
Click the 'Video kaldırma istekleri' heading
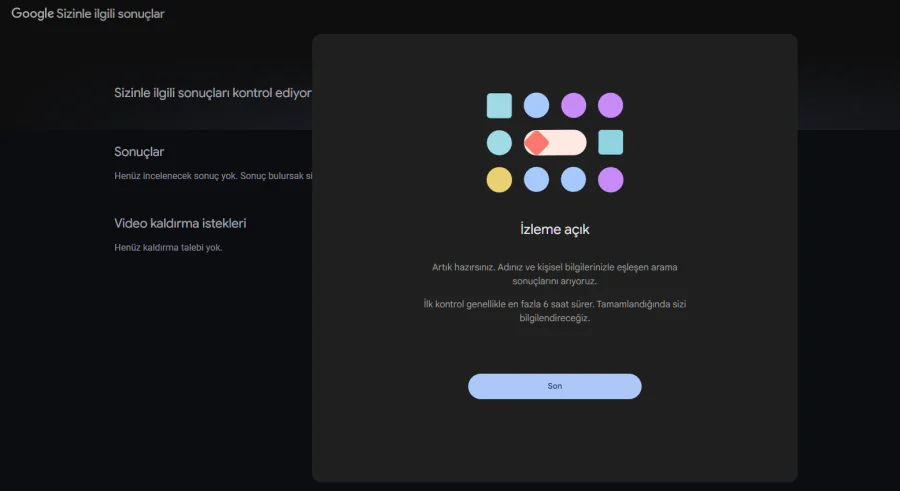pyautogui.click(x=180, y=223)
